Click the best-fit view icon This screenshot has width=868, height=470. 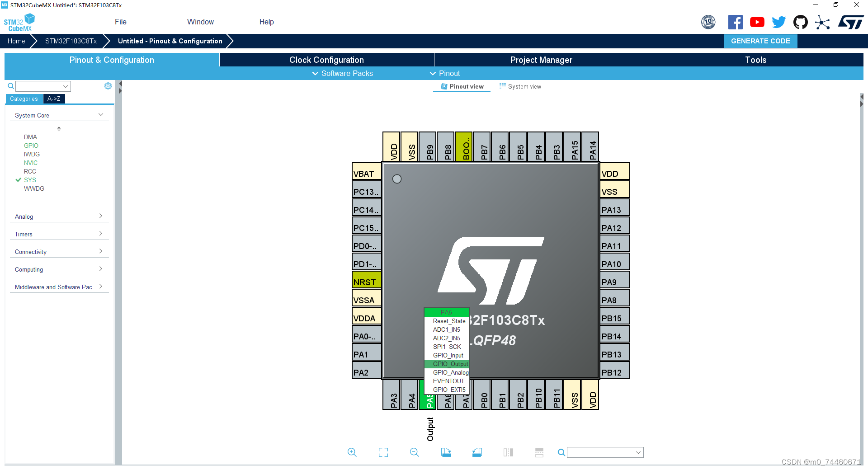[383, 452]
